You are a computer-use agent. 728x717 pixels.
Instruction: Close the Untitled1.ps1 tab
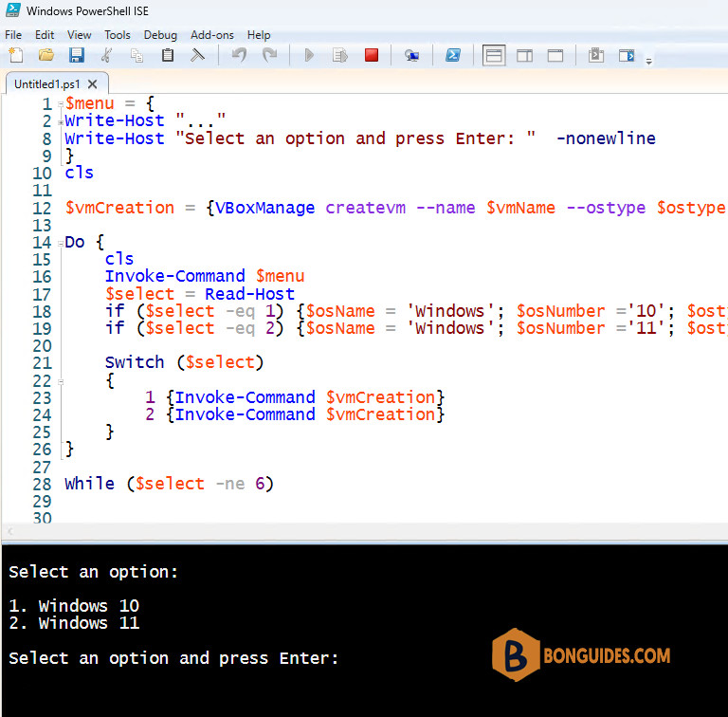(x=92, y=84)
